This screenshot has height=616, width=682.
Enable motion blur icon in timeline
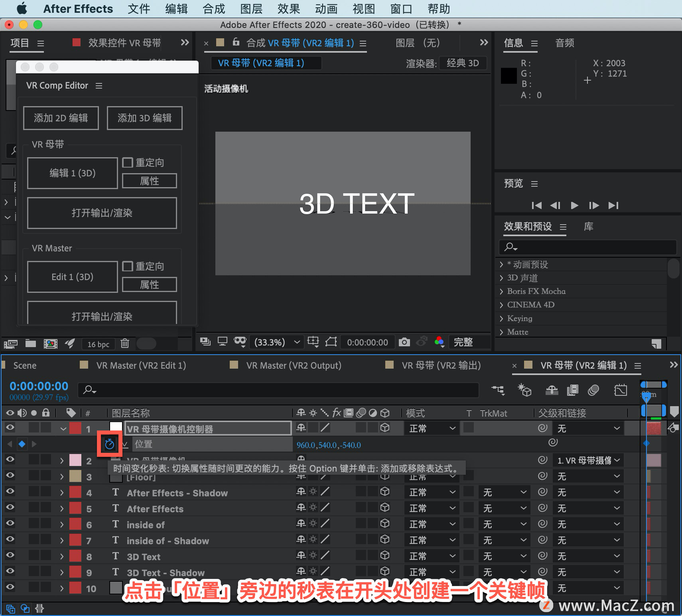[593, 390]
